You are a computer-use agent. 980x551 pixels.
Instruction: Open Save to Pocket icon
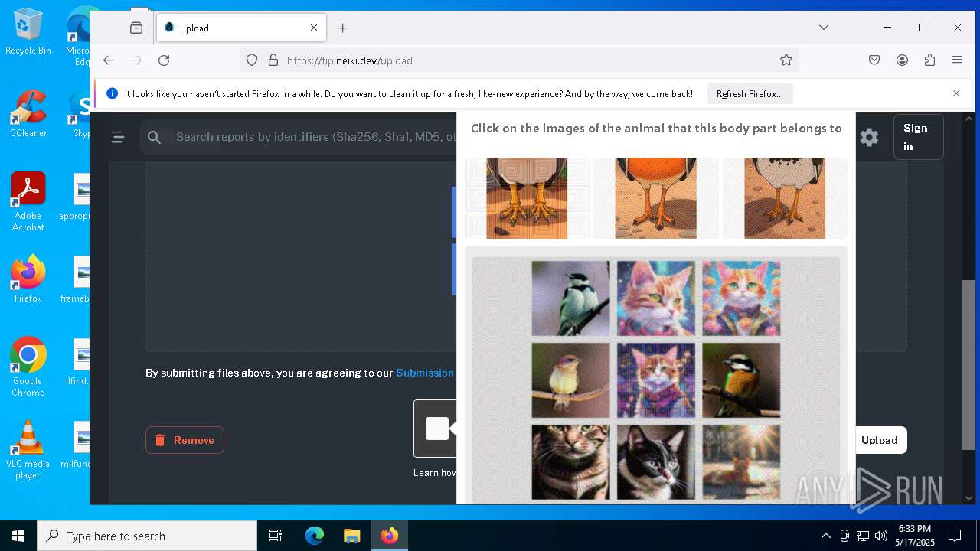874,60
